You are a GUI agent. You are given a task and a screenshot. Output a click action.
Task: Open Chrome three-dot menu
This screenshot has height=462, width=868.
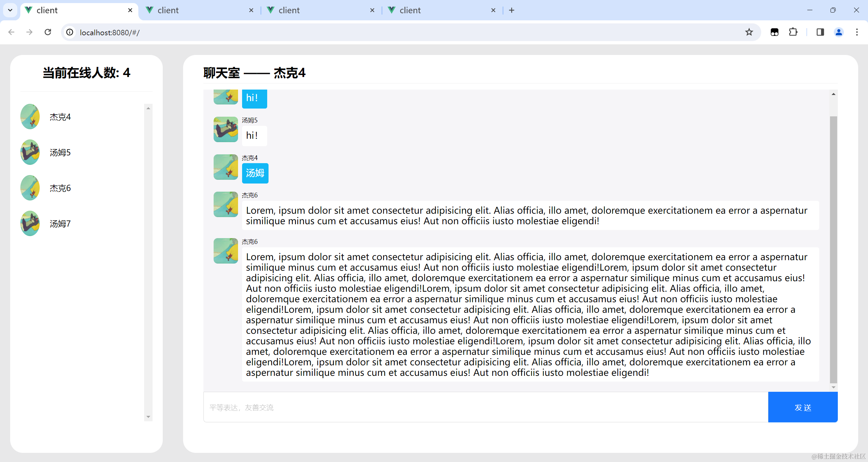[857, 32]
